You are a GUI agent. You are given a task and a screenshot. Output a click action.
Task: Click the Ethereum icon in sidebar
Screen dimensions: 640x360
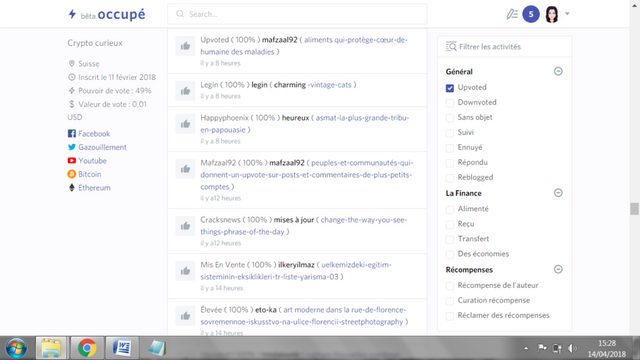[72, 187]
